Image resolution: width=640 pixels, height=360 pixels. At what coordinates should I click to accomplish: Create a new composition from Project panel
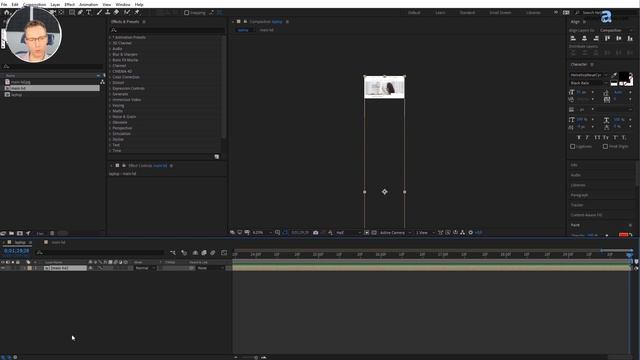coord(20,233)
